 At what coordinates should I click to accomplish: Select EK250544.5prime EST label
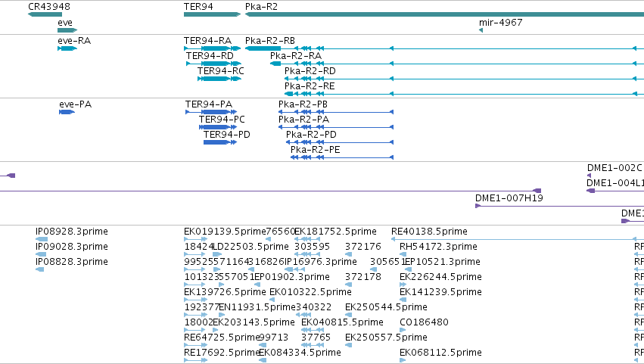tap(386, 308)
